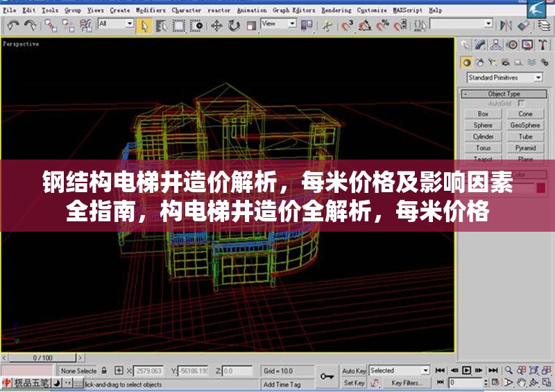Toggle Auto Key animation mode
This screenshot has height=392, width=555.
354,370
